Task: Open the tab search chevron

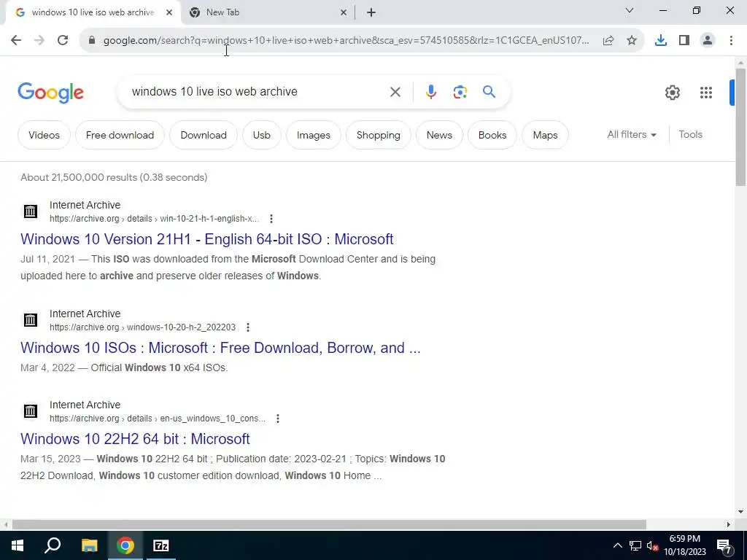Action: tap(630, 10)
